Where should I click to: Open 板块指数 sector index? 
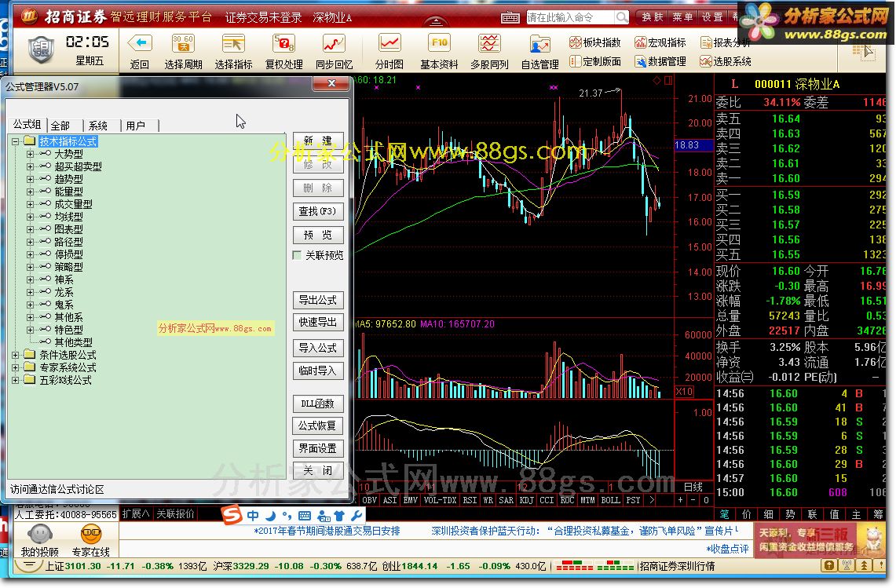coord(595,42)
